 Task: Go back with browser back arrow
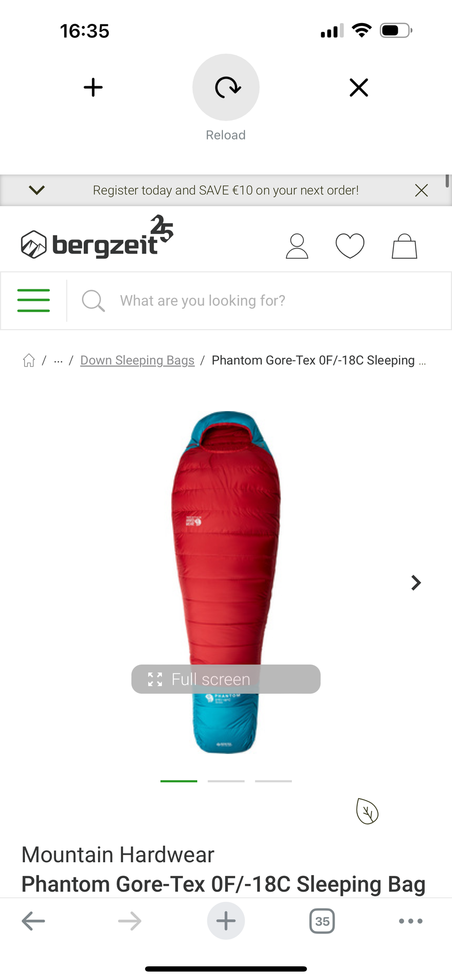(x=33, y=921)
